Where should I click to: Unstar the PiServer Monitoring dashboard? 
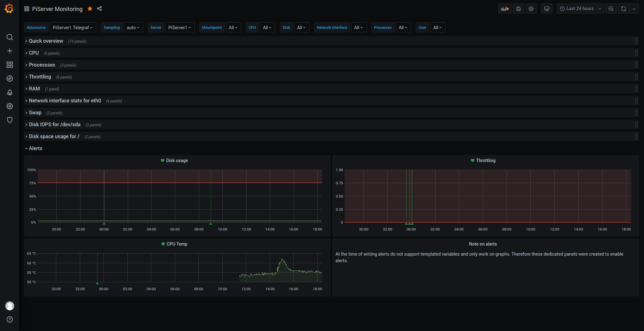tap(90, 9)
